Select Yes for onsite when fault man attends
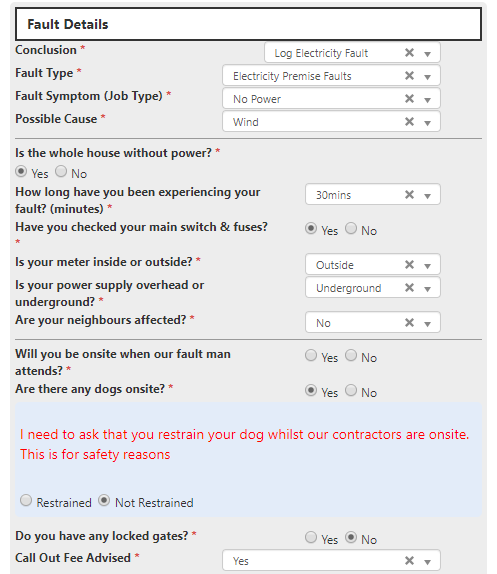 [x=311, y=355]
